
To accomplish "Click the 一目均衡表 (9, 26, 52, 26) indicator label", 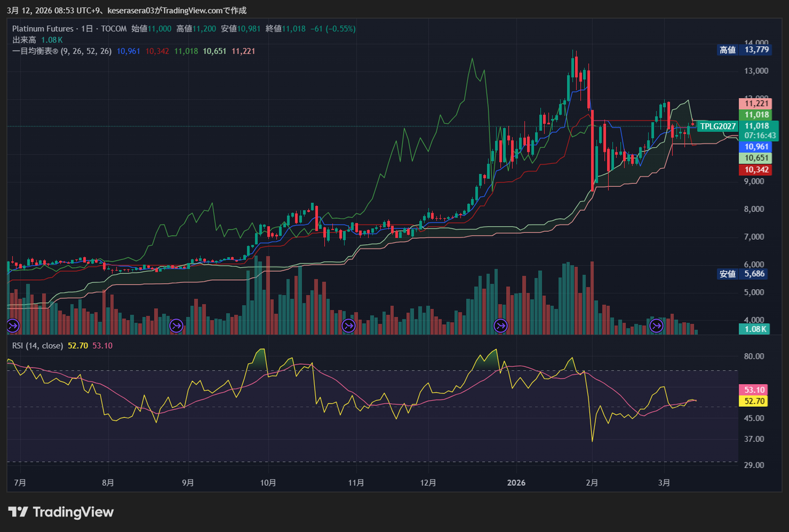I will pos(62,51).
